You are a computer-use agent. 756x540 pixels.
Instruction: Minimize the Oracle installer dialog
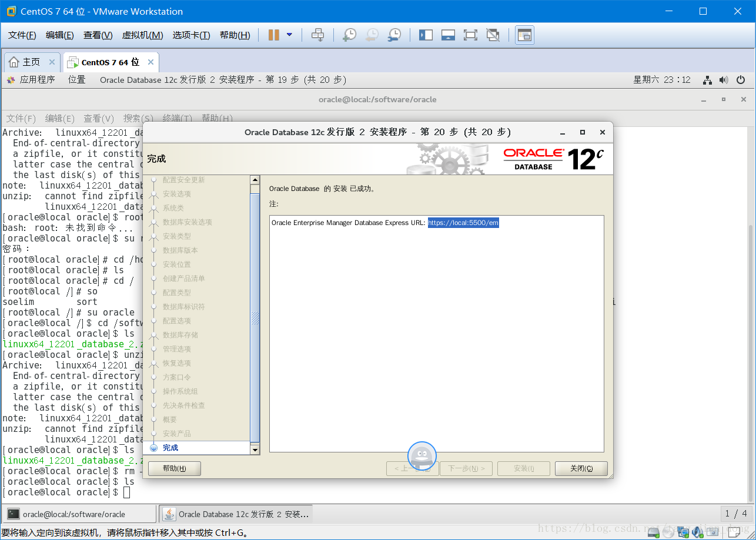tap(563, 132)
